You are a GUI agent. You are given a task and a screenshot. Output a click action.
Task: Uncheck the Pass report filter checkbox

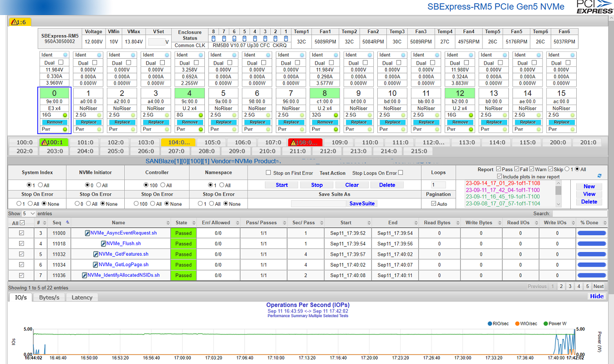click(498, 169)
